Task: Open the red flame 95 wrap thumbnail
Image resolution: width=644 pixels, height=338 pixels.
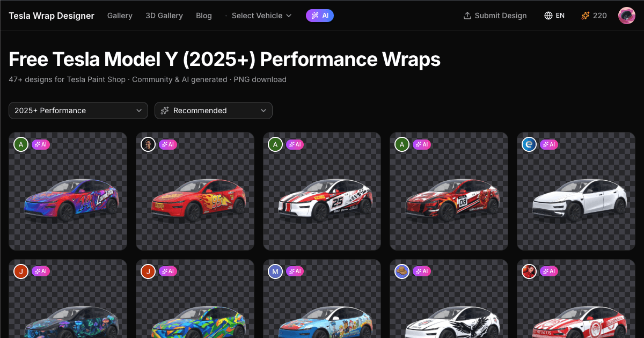Action: 195,192
